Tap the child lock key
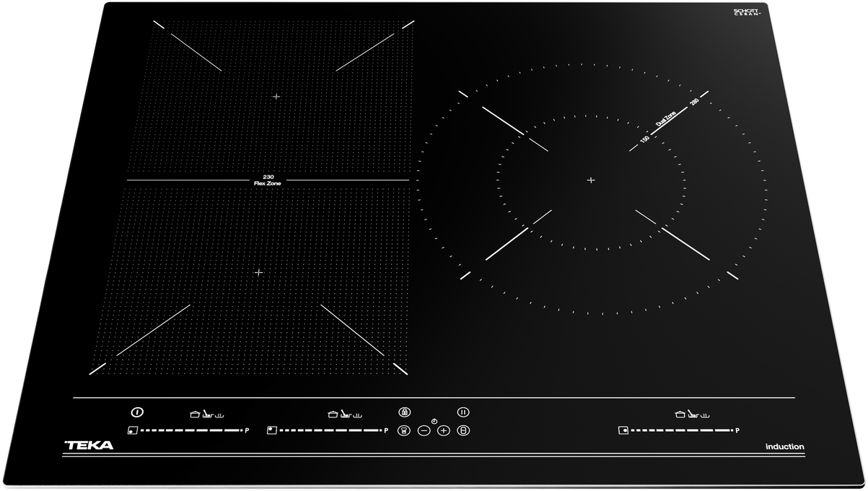Image resolution: width=868 pixels, height=491 pixels. pyautogui.click(x=404, y=412)
